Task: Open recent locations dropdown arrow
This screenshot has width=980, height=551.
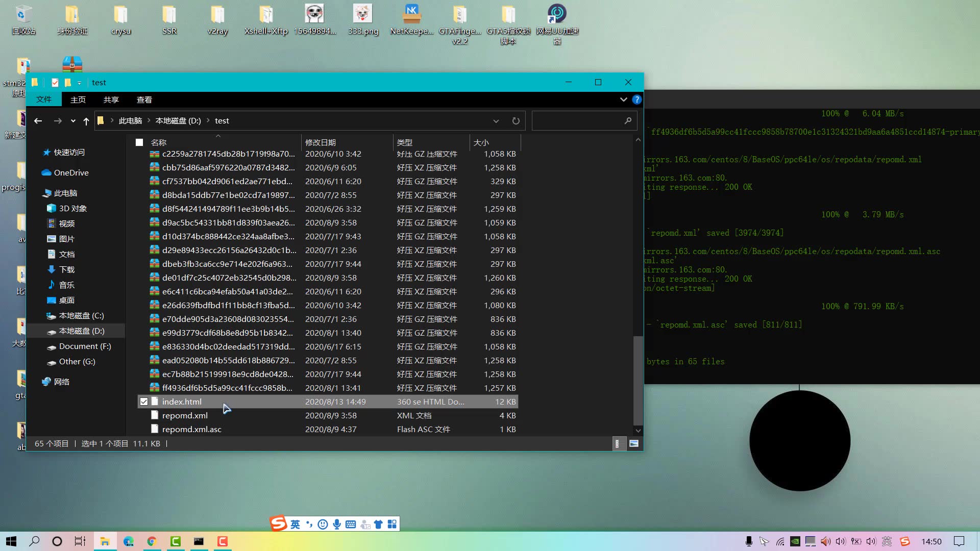Action: pyautogui.click(x=73, y=121)
